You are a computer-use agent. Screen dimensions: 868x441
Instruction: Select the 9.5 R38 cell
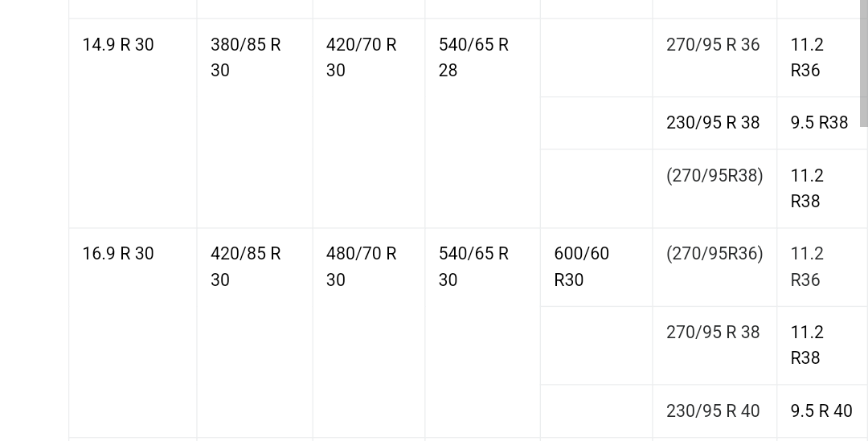[819, 123]
